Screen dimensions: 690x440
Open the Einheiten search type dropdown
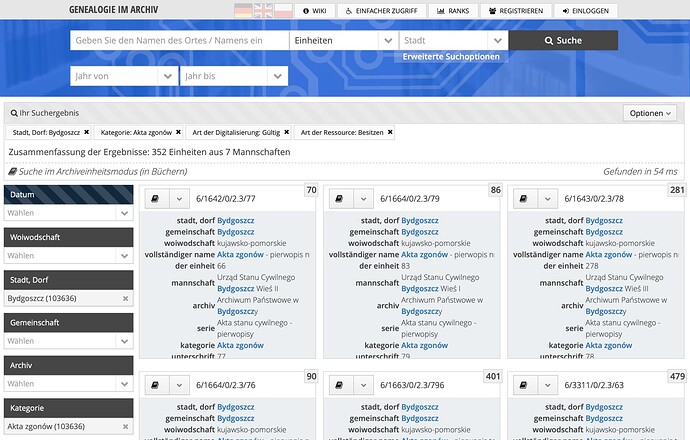[344, 40]
